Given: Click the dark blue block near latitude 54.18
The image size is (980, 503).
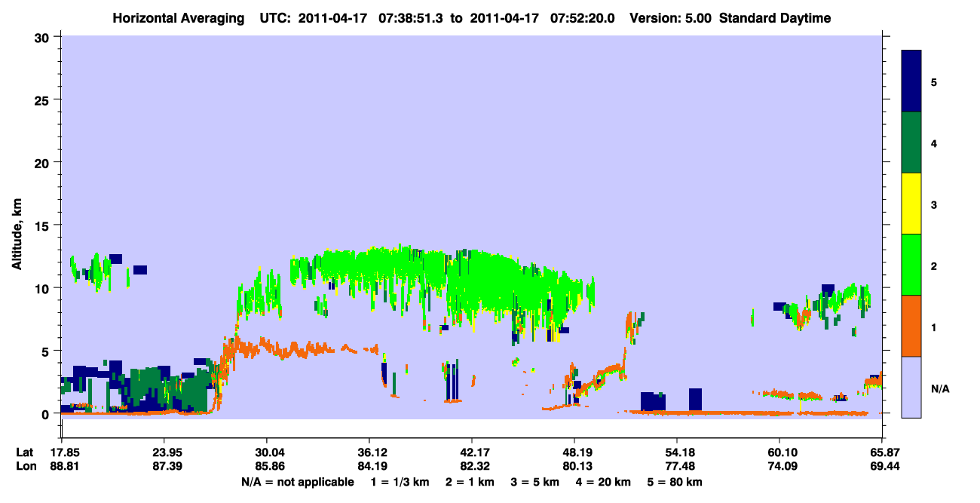Looking at the screenshot, I should (x=695, y=400).
